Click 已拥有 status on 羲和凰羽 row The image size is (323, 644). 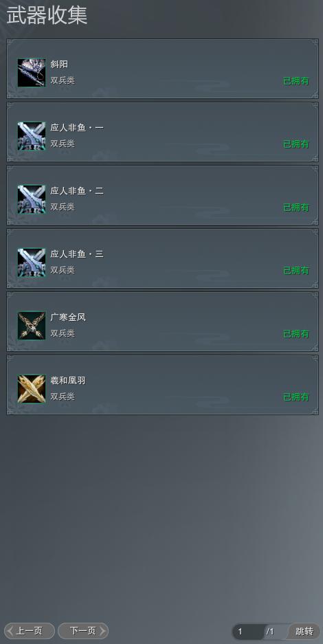pos(296,397)
